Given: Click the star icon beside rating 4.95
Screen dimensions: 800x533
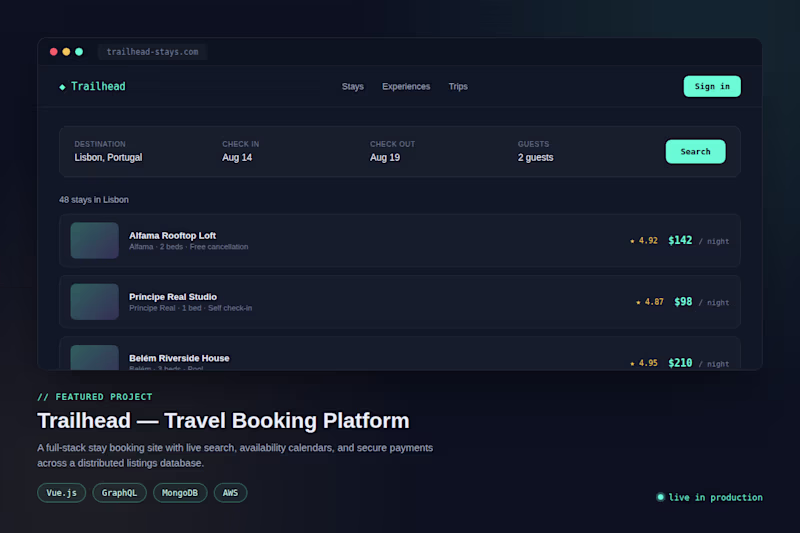Looking at the screenshot, I should [632, 364].
